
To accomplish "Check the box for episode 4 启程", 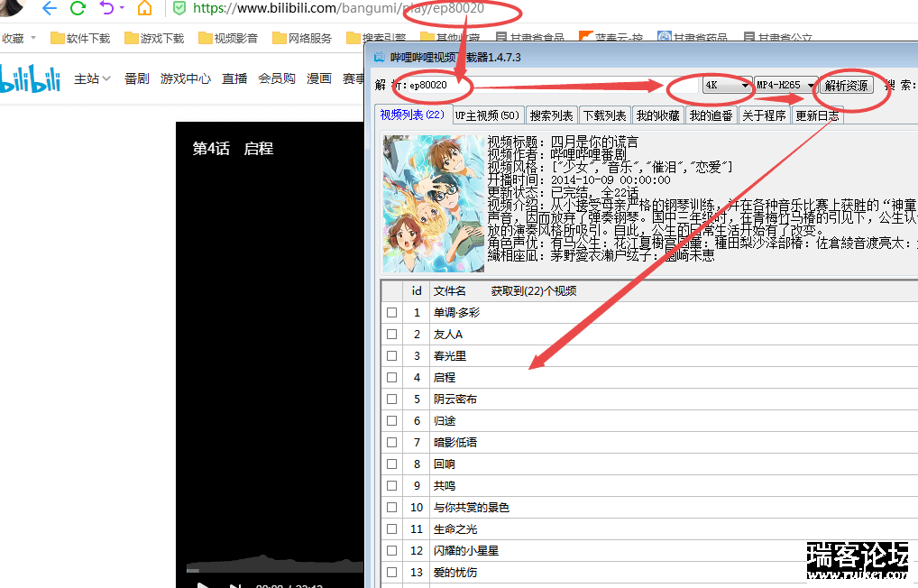I will click(391, 378).
